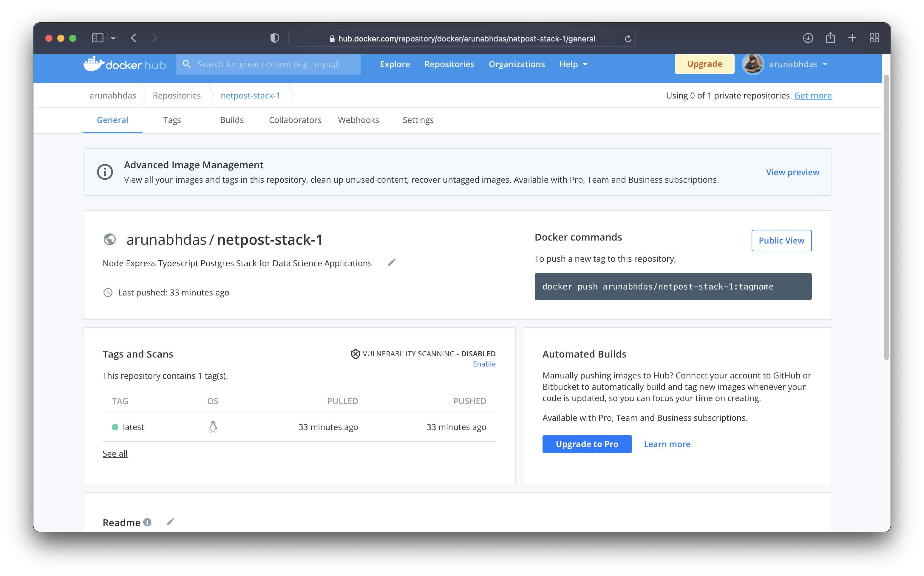Viewport: 924px width, 576px height.
Task: Reload the page using the refresh icon
Action: coord(628,38)
